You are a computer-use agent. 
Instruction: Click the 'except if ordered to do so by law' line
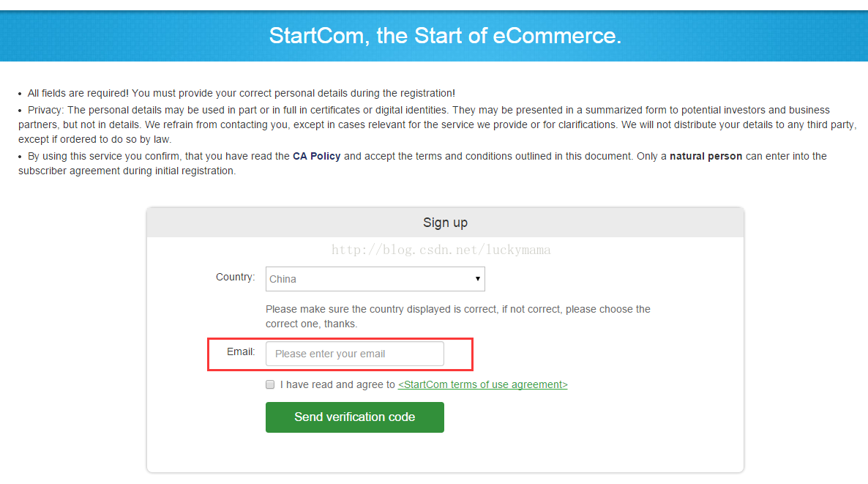click(x=95, y=139)
